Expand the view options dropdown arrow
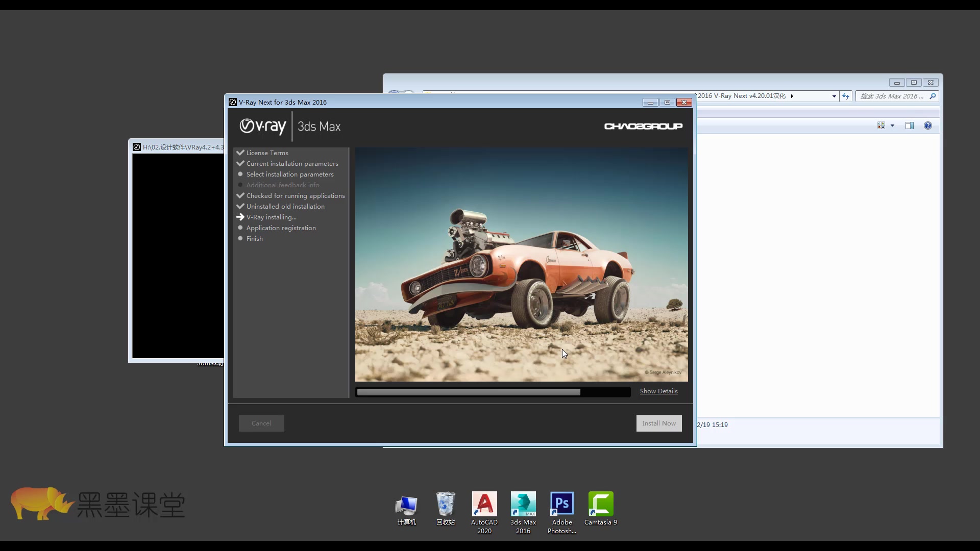The image size is (980, 551). [x=892, y=126]
